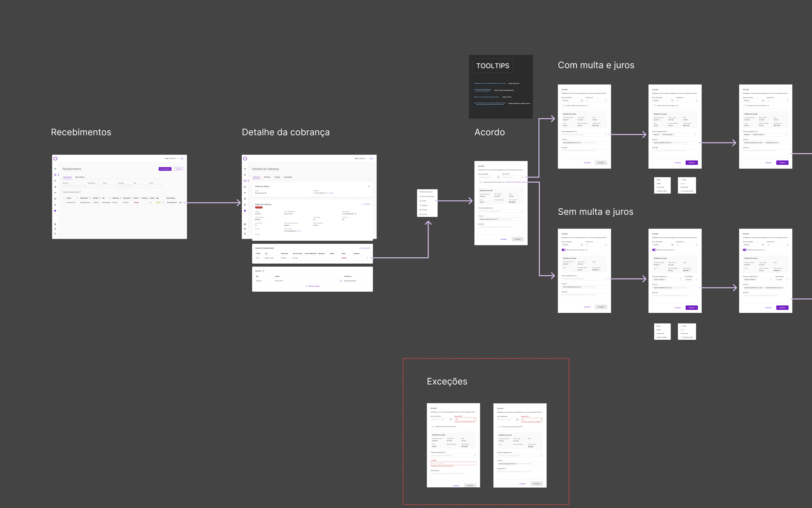Switch to the Histórico tab
This screenshot has height=508, width=812.
click(x=267, y=177)
